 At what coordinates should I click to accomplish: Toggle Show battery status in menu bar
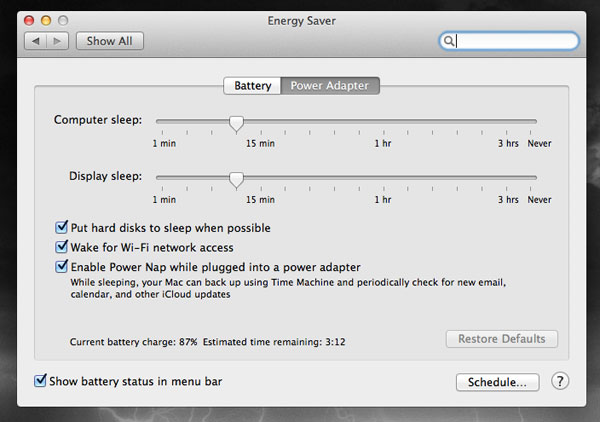[x=40, y=381]
